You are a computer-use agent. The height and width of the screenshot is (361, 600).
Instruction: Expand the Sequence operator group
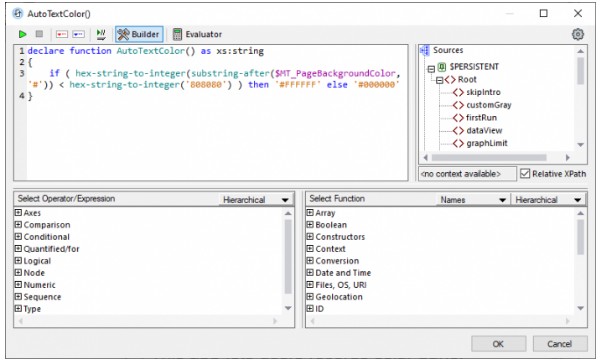(x=18, y=296)
